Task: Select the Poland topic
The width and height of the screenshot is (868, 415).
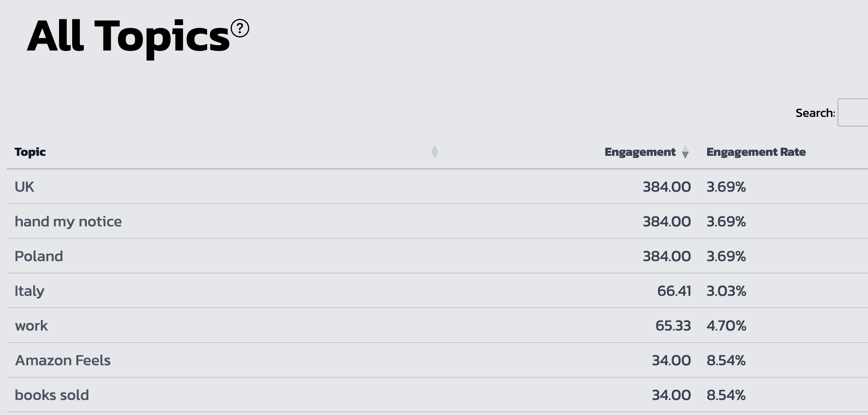Action: coord(39,256)
